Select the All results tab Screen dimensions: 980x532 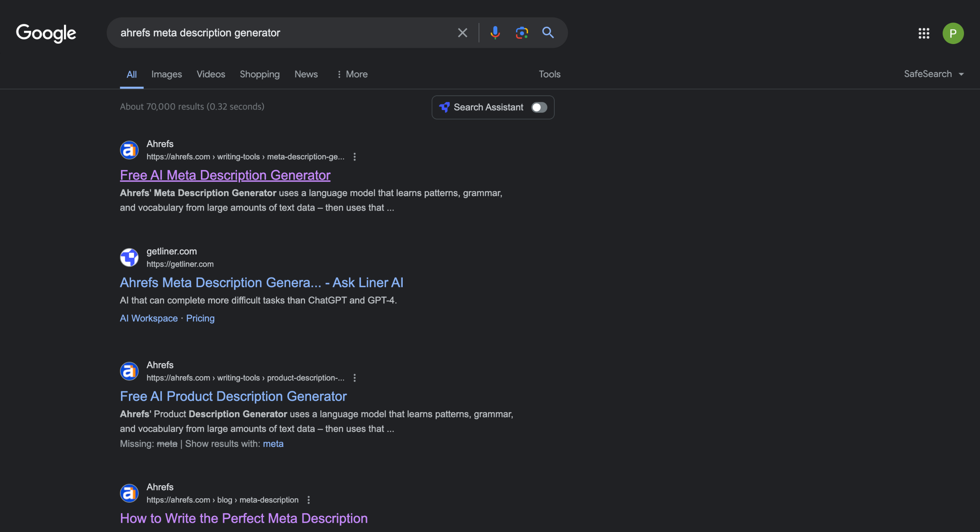[132, 74]
